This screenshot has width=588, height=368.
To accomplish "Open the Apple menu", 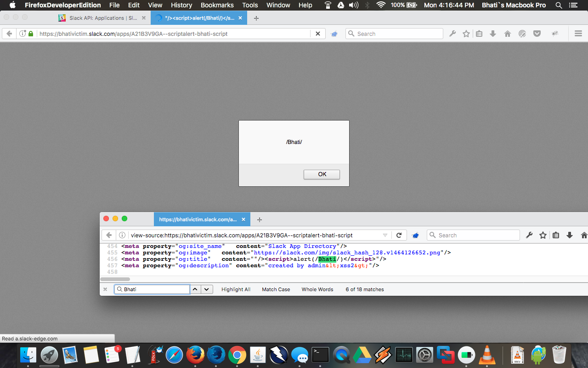I will [x=12, y=5].
